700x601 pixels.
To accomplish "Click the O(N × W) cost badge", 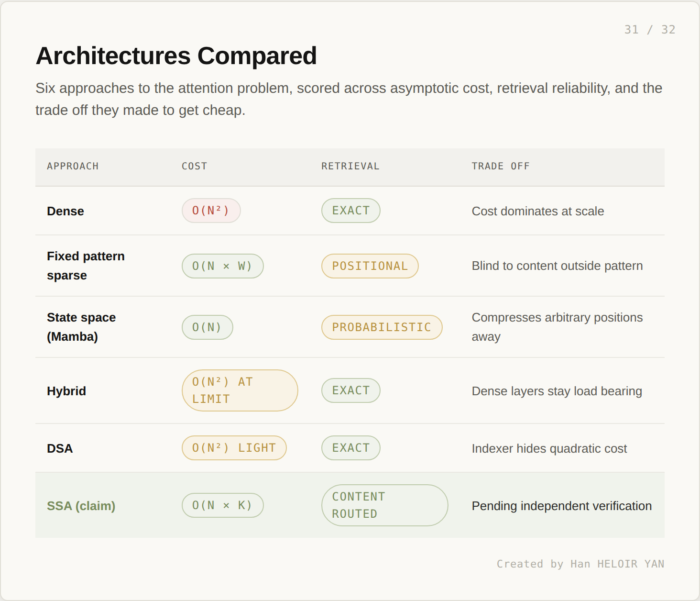I will point(223,266).
